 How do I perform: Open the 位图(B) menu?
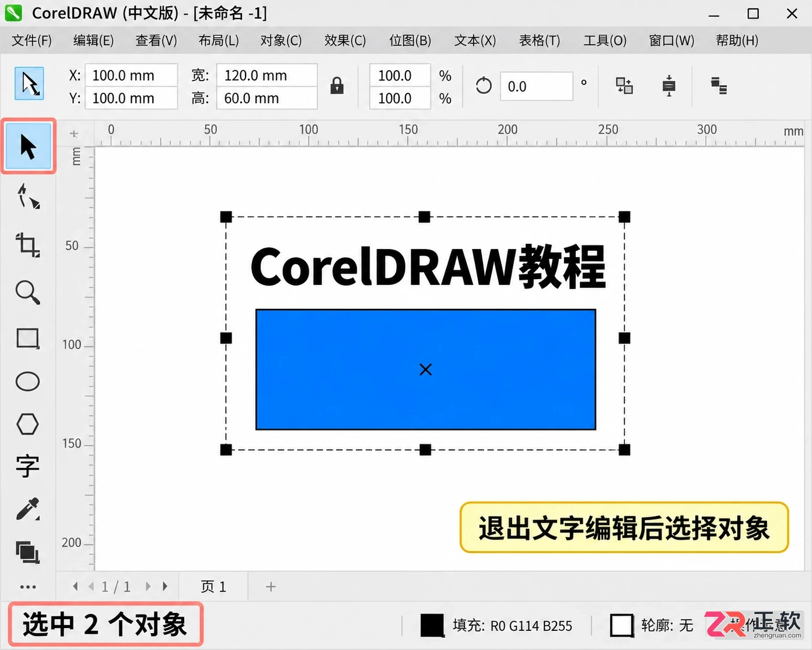coord(410,41)
